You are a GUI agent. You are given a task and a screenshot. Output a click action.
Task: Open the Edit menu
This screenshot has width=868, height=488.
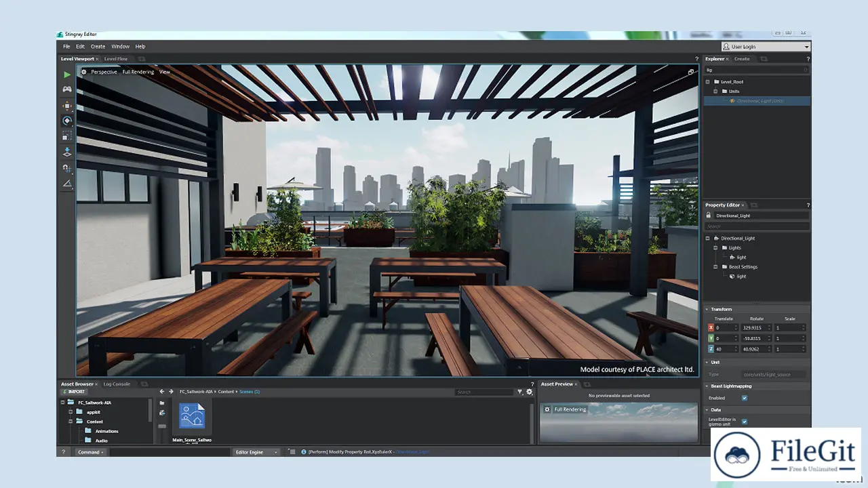80,47
